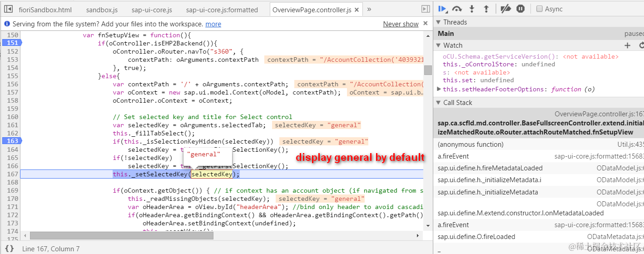Refresh the watch expressions

[641, 45]
